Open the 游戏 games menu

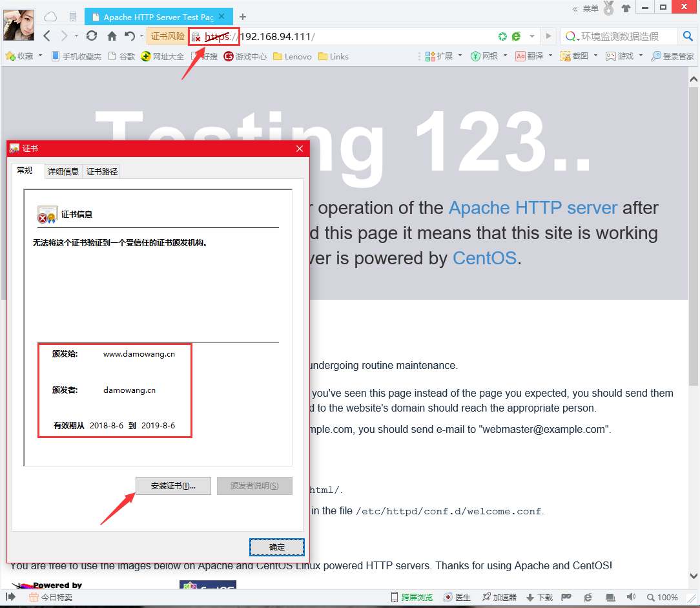click(x=624, y=56)
